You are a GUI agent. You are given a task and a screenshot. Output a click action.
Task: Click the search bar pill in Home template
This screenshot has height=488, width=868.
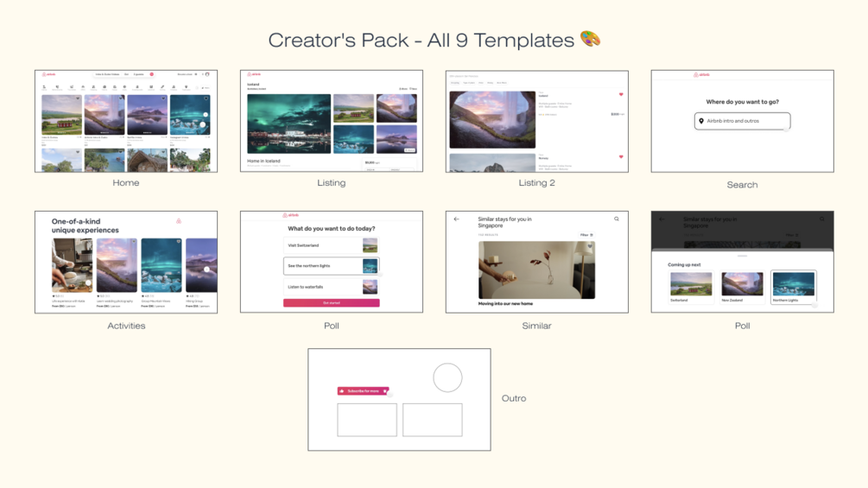124,74
